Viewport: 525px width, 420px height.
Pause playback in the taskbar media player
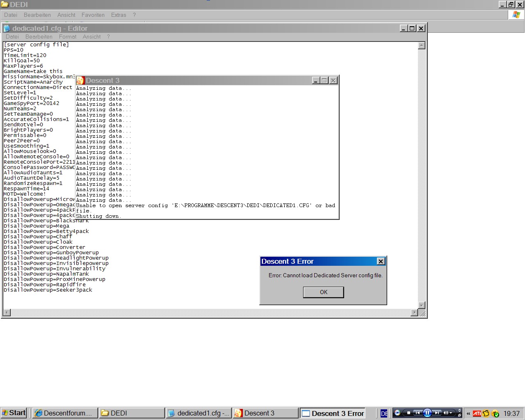(427, 413)
